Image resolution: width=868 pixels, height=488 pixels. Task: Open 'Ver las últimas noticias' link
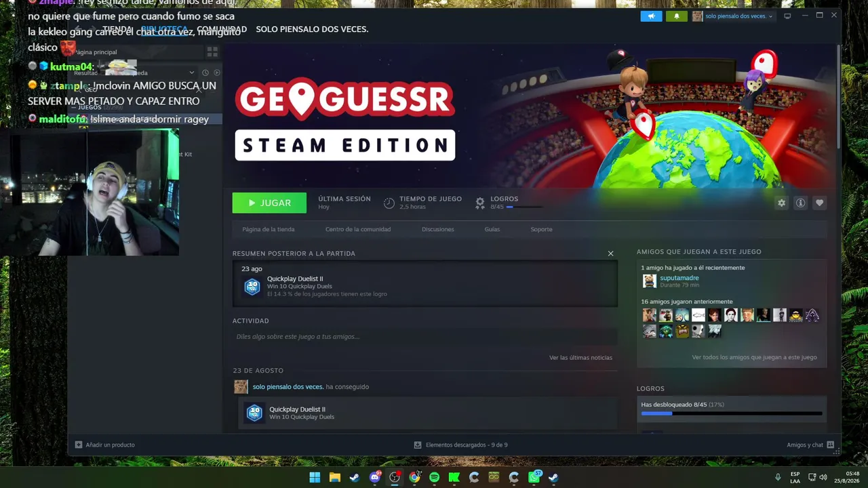point(580,357)
